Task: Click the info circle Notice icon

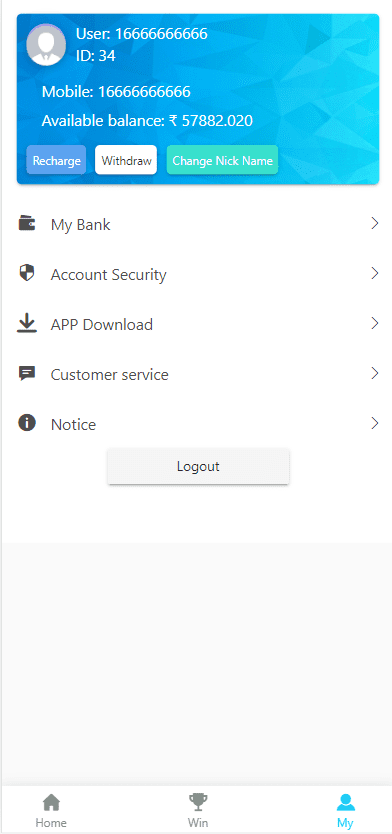Action: 27,423
